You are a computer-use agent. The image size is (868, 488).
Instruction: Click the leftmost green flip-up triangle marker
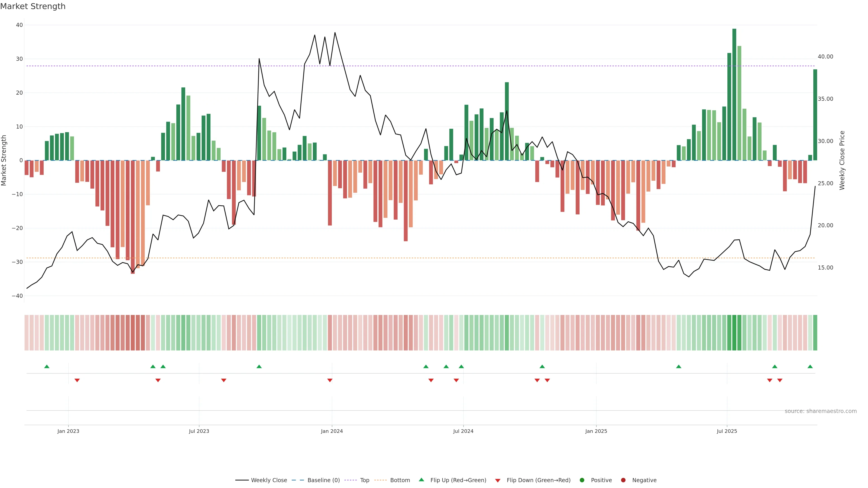tap(47, 366)
